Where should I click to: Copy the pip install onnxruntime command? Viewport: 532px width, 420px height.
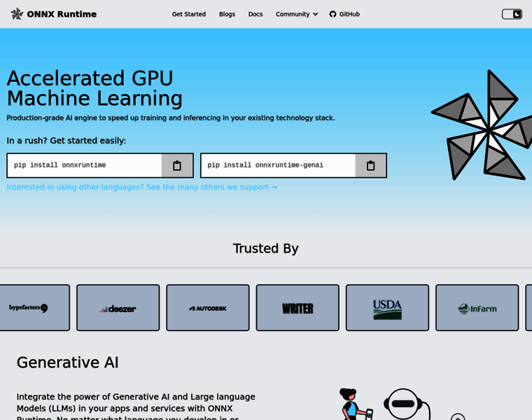point(177,166)
